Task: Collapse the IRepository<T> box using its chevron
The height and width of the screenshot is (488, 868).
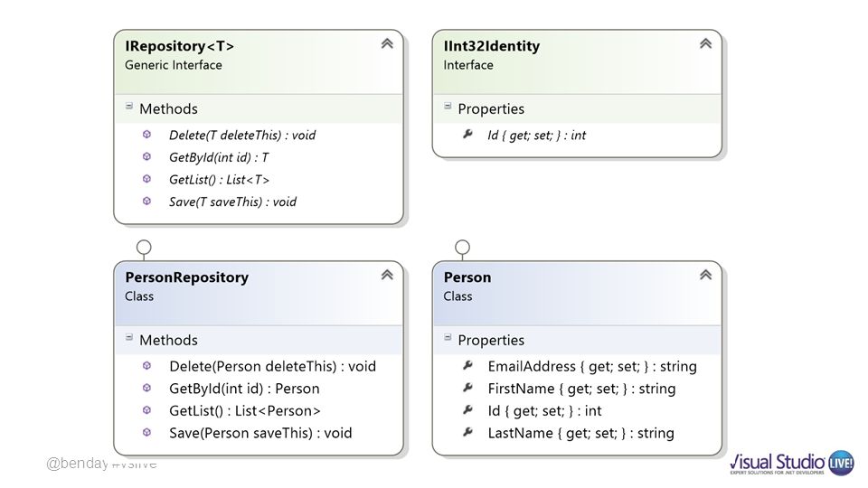Action: point(387,43)
